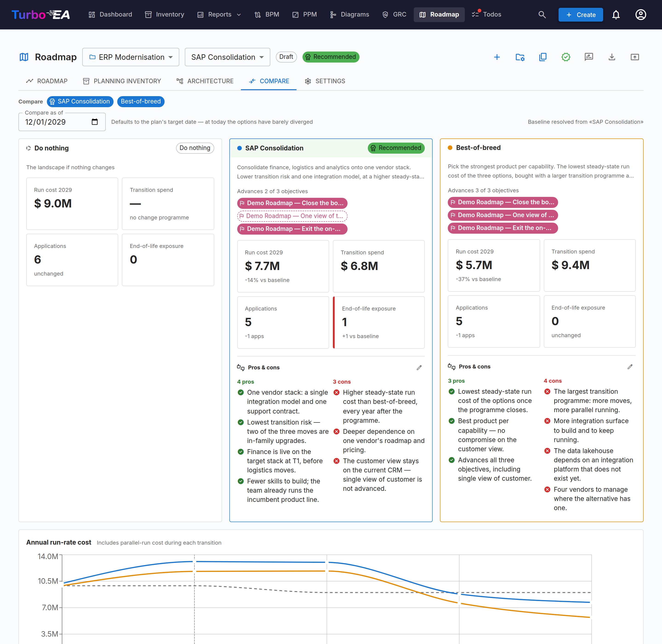Click the '$ 5.7M' run cost value

(474, 265)
